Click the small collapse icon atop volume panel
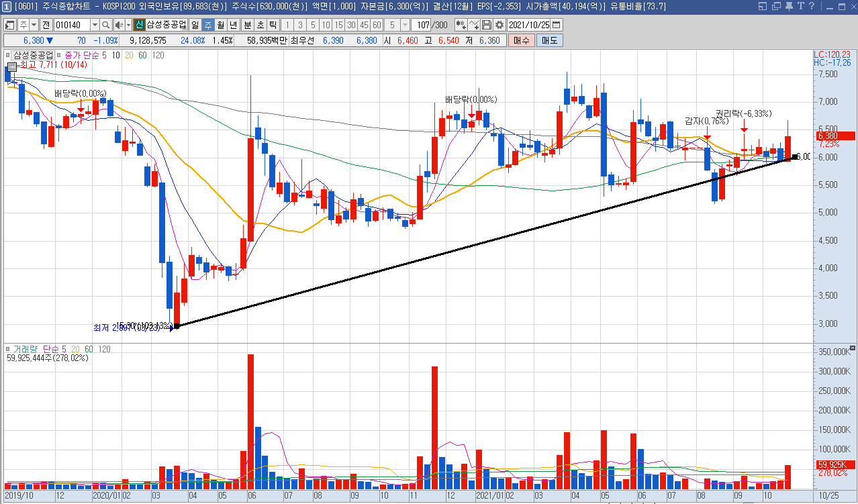The image size is (858, 504). [852, 348]
